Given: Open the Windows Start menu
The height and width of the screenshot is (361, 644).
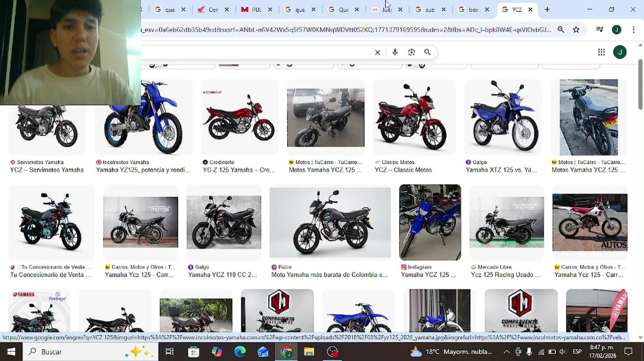Looking at the screenshot, I should [11, 351].
